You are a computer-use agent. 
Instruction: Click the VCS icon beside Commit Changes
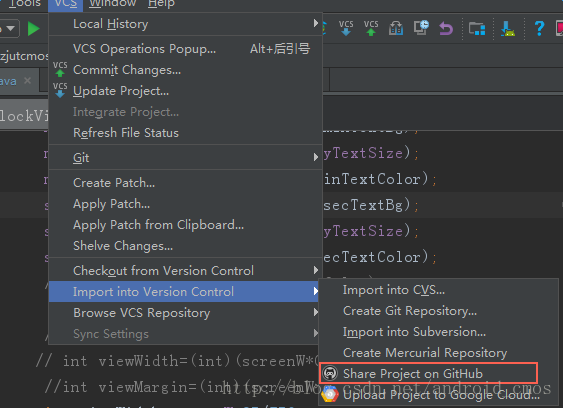coord(60,69)
